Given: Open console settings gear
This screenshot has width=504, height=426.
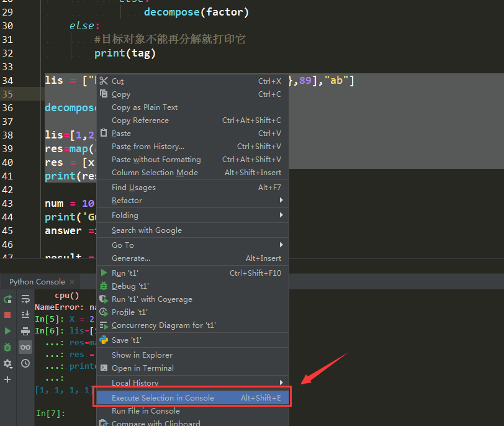Looking at the screenshot, I should pyautogui.click(x=7, y=364).
